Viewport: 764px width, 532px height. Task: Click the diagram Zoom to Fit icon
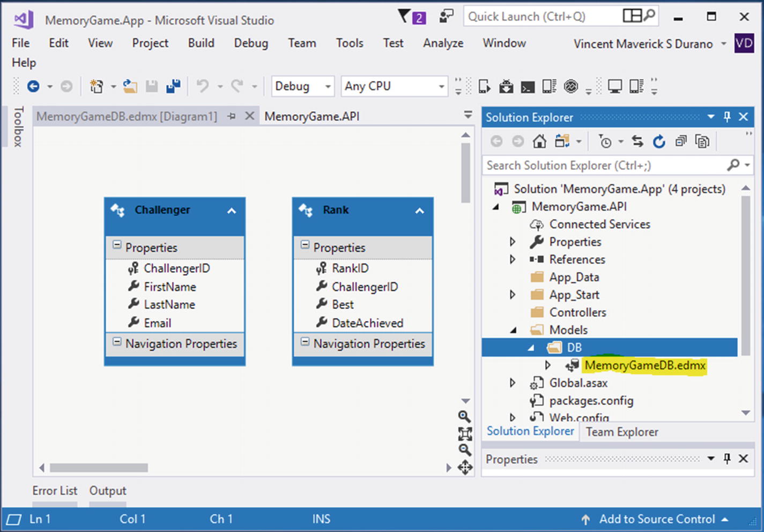(x=465, y=433)
